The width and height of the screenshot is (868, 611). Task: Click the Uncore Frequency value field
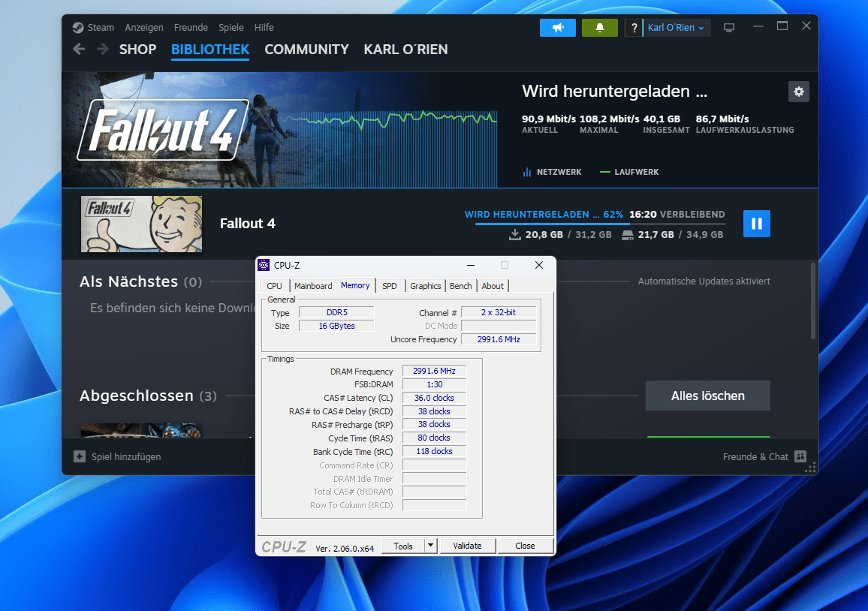pyautogui.click(x=499, y=339)
